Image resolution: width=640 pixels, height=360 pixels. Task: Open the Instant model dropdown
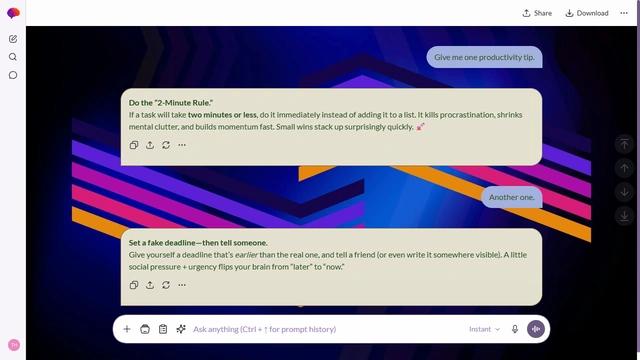pos(484,329)
